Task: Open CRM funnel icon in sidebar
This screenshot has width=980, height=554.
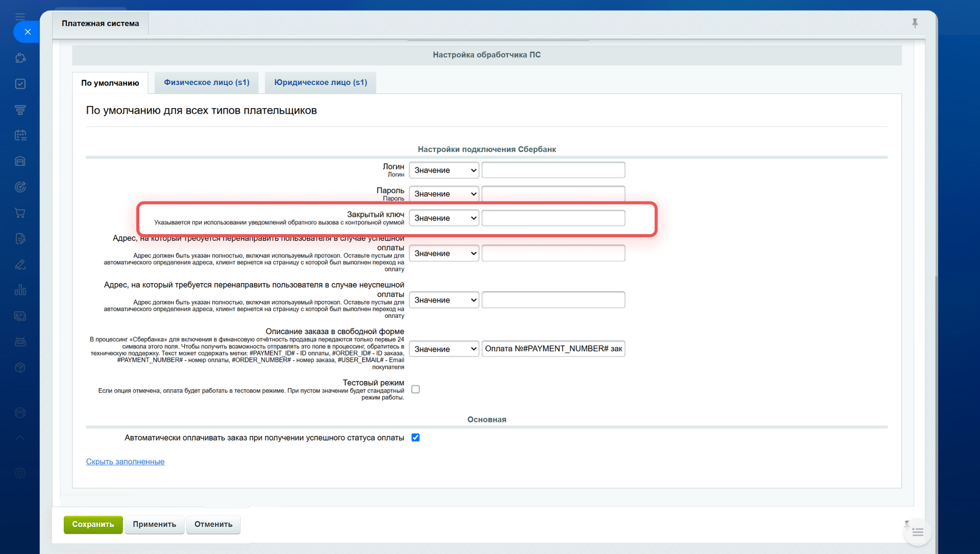Action: [x=20, y=110]
